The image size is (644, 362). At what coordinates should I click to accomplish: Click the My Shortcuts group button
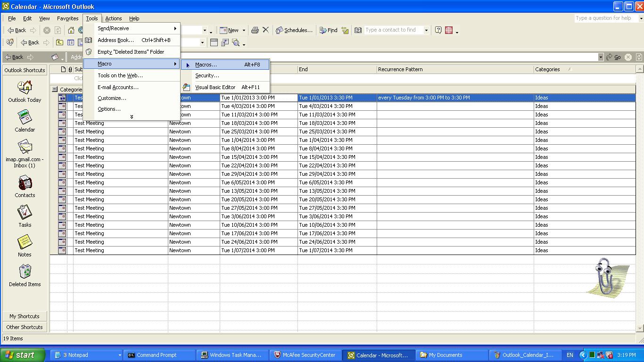click(x=25, y=316)
